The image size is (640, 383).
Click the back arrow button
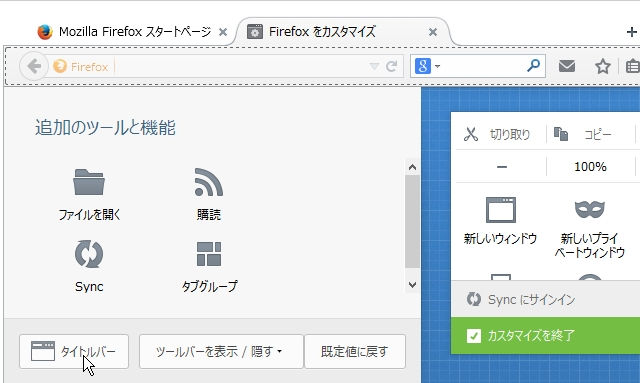(x=34, y=66)
